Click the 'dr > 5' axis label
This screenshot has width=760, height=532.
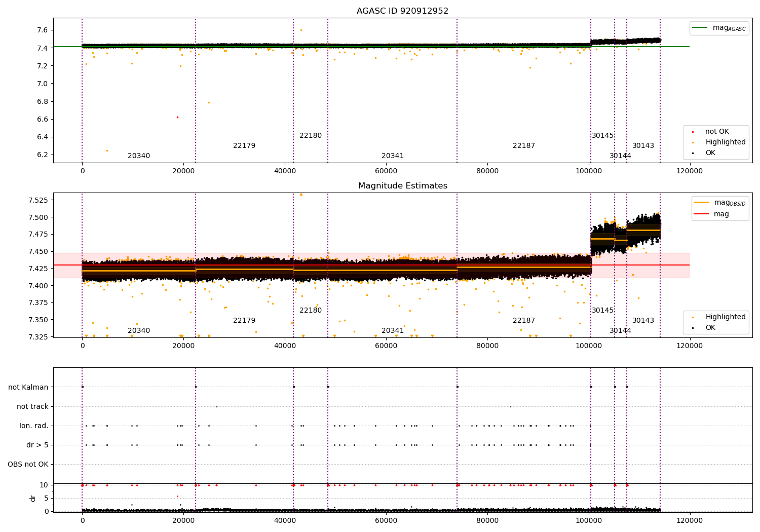click(37, 445)
